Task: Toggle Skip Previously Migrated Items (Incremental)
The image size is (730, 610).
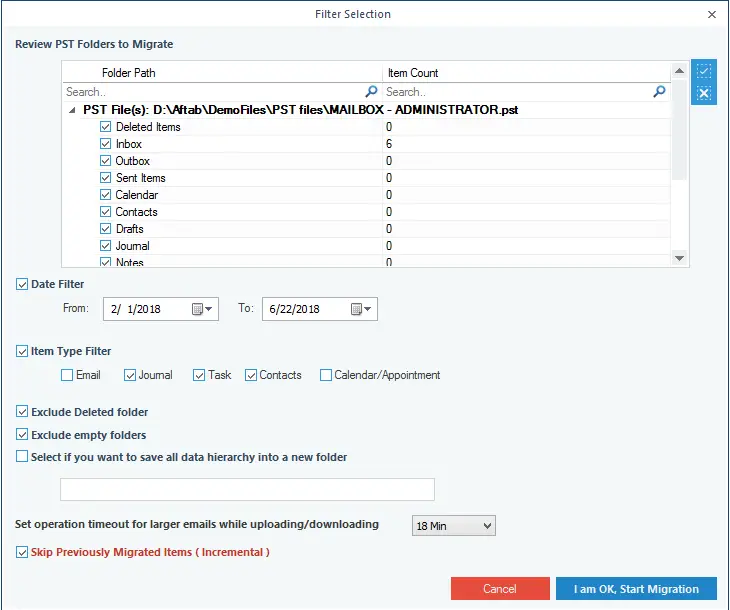Action: coord(22,552)
